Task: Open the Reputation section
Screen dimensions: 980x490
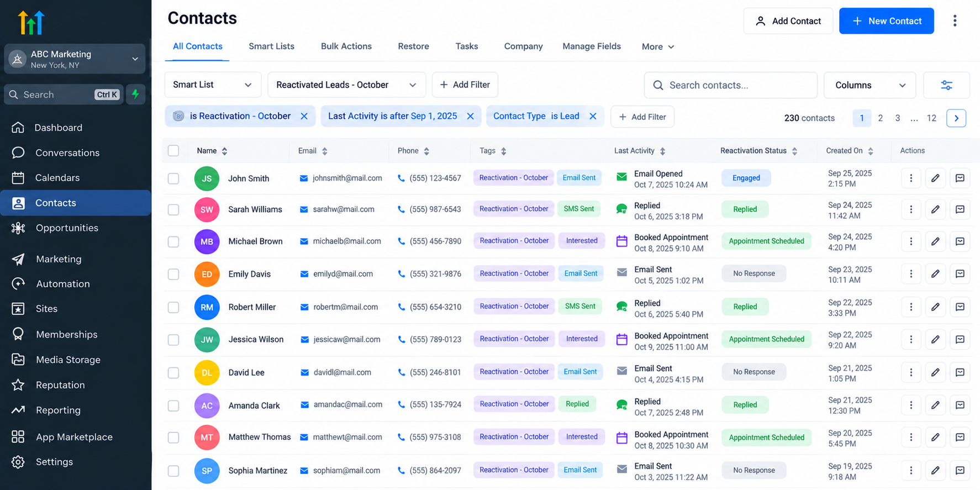Action: click(60, 385)
